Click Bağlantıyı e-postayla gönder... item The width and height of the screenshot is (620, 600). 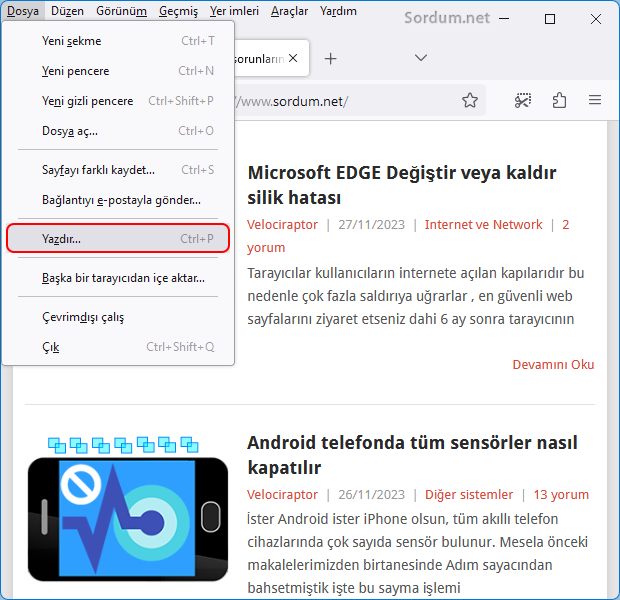pyautogui.click(x=118, y=200)
